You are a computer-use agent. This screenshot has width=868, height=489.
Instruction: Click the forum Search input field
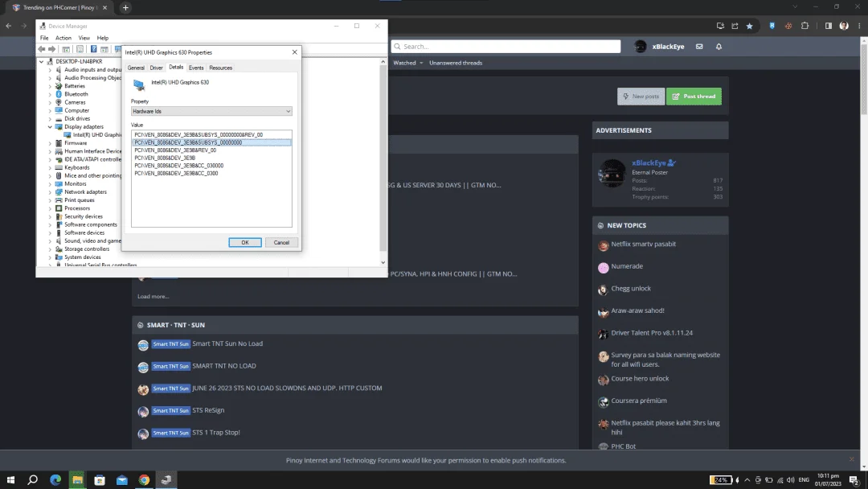coord(506,47)
